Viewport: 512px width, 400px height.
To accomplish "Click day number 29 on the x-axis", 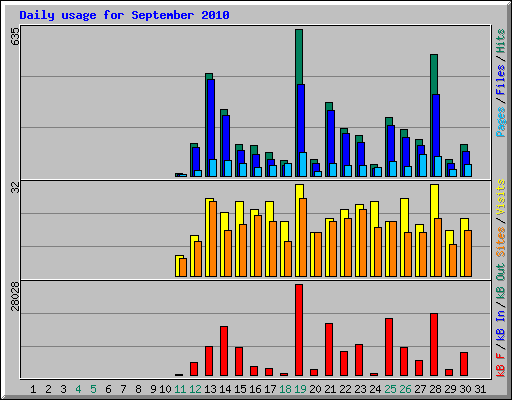I will click(x=450, y=389).
